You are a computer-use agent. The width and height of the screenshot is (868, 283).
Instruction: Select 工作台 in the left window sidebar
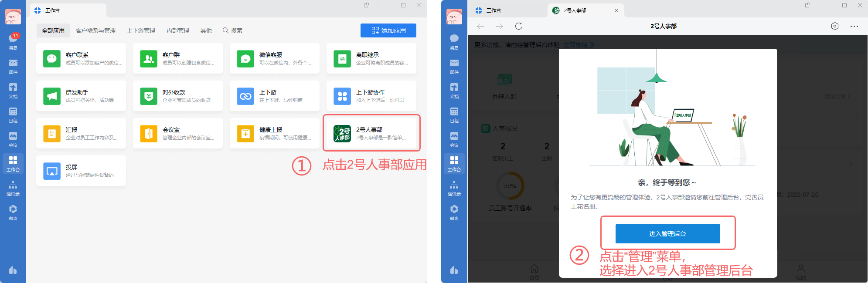click(13, 164)
